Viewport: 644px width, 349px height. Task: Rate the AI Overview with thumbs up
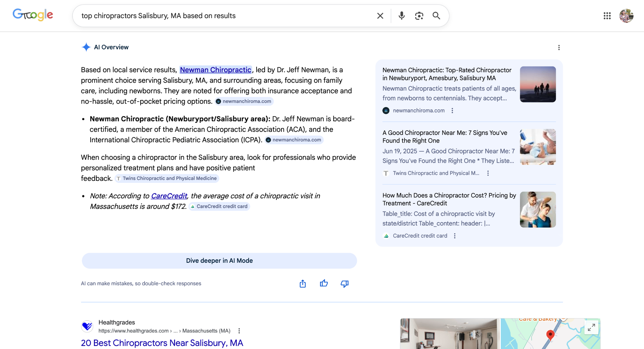click(324, 284)
